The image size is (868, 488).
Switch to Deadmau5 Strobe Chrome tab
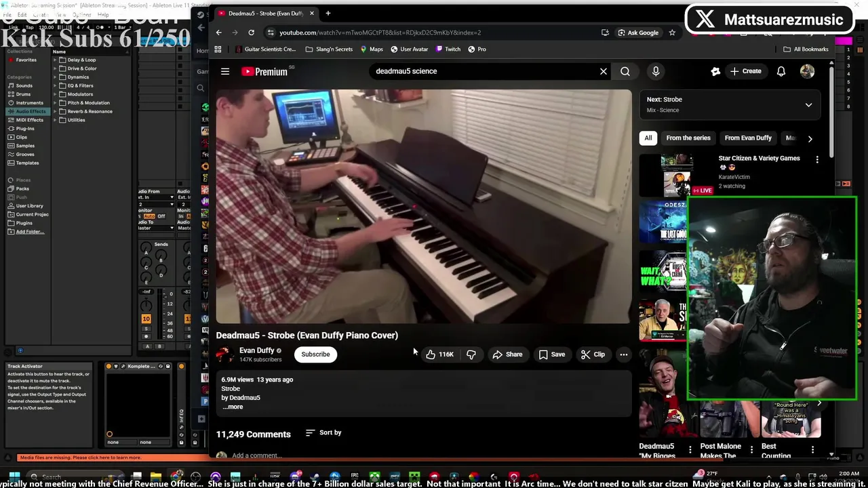[266, 14]
